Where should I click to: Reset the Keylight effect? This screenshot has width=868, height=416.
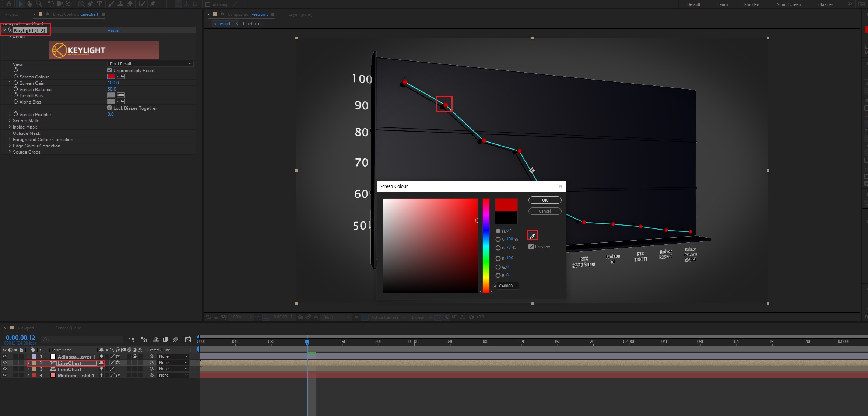point(113,31)
